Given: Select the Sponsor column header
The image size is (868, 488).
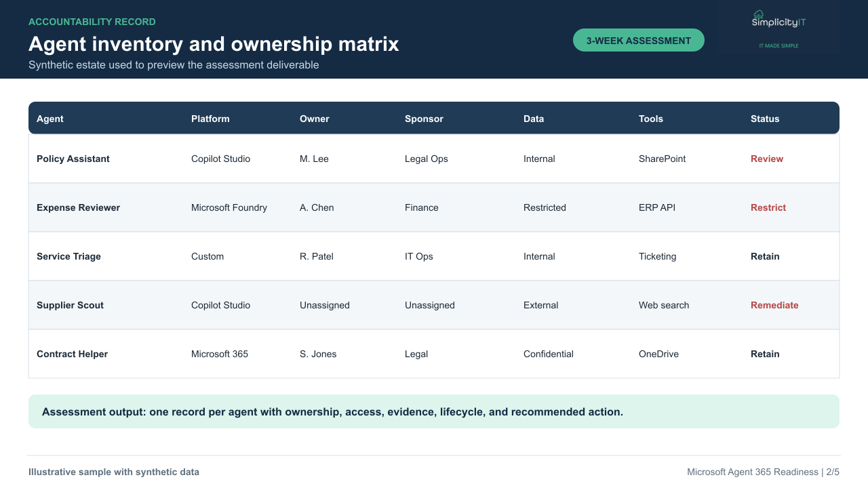Looking at the screenshot, I should pos(424,119).
